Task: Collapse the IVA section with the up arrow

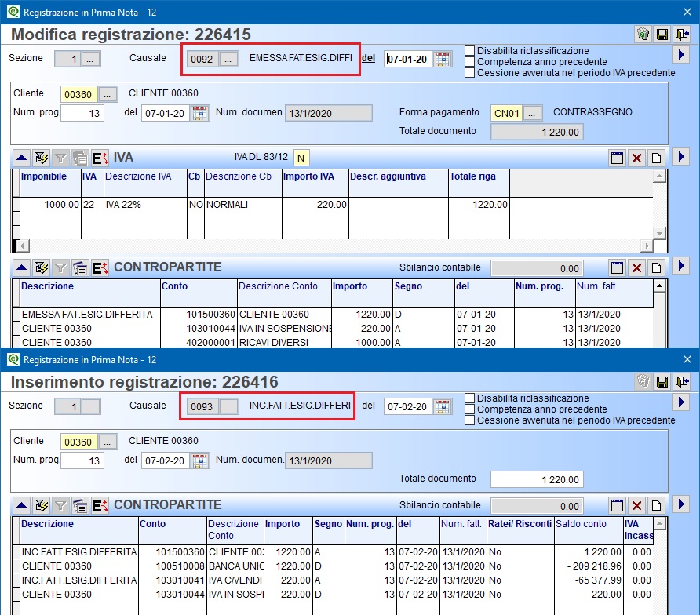Action: click(21, 158)
